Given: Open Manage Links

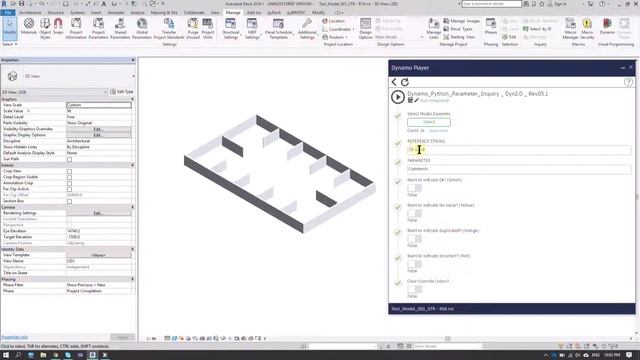Looking at the screenshot, I should click(433, 28).
